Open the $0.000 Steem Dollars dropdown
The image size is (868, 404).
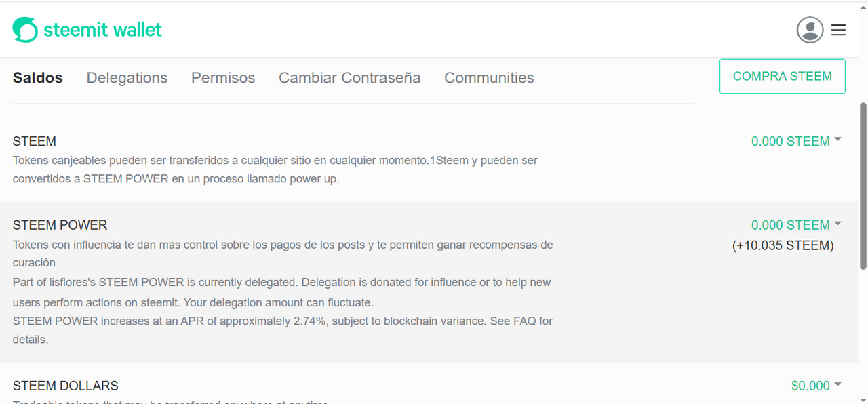click(x=816, y=386)
